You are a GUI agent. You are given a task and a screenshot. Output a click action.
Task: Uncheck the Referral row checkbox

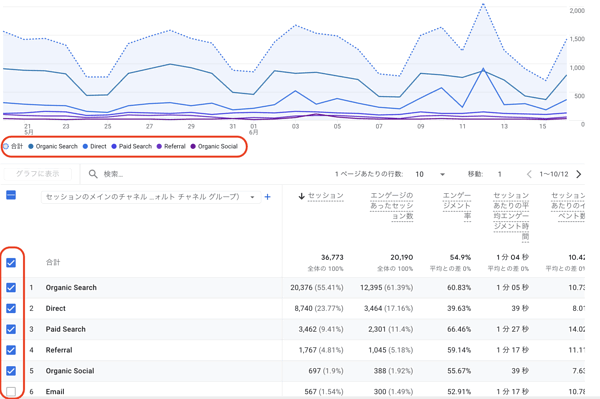pyautogui.click(x=11, y=350)
